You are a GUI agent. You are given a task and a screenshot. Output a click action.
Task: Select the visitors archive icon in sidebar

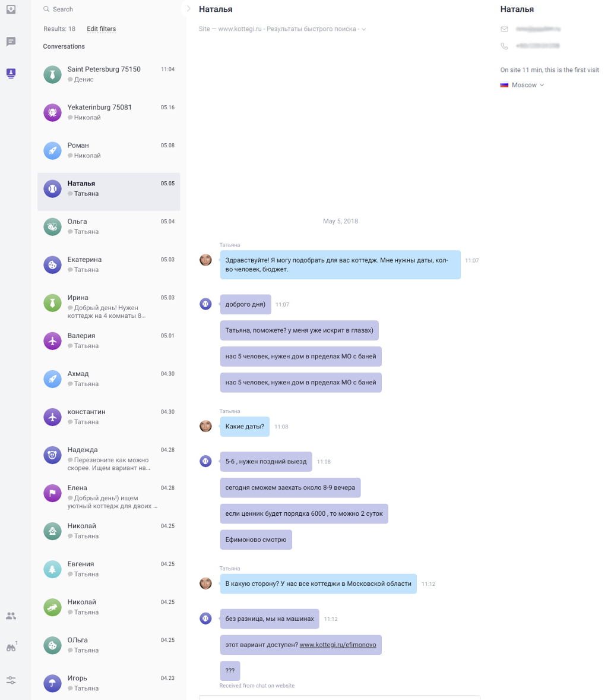point(11,73)
